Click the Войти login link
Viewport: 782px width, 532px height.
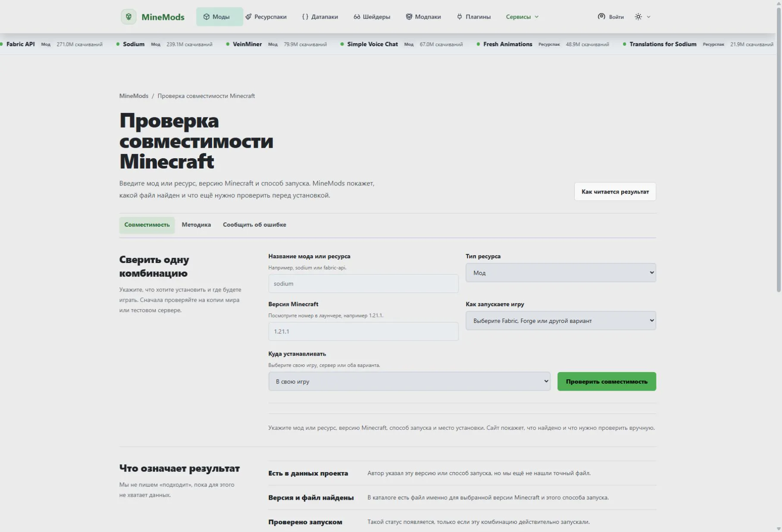(x=611, y=17)
